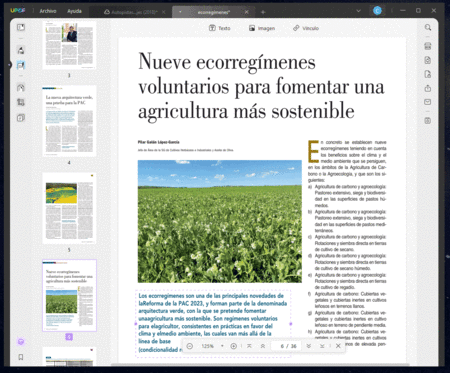The width and height of the screenshot is (450, 373).
Task: Open the user account avatar
Action: [x=377, y=11]
